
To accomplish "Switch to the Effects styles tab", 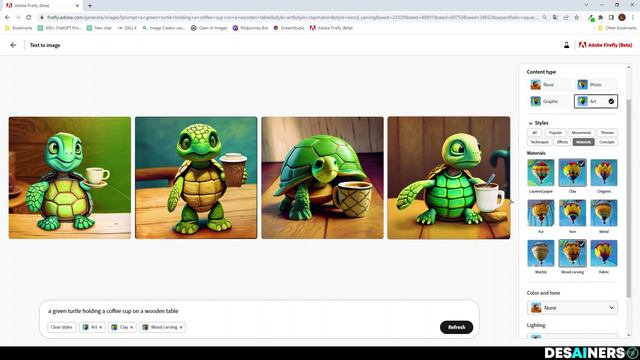I will pyautogui.click(x=562, y=142).
